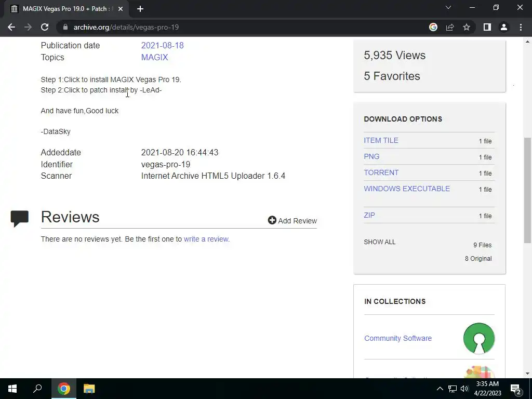Open the Windows Start menu
532x399 pixels.
tap(12, 389)
